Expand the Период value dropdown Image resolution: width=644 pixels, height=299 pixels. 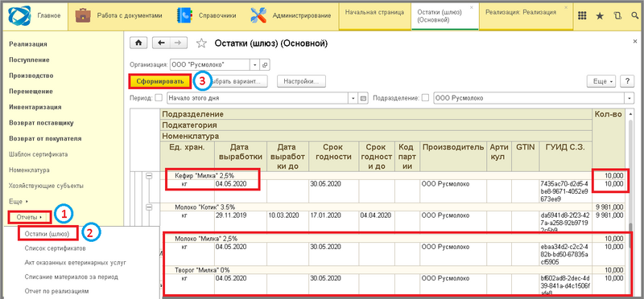pos(353,98)
